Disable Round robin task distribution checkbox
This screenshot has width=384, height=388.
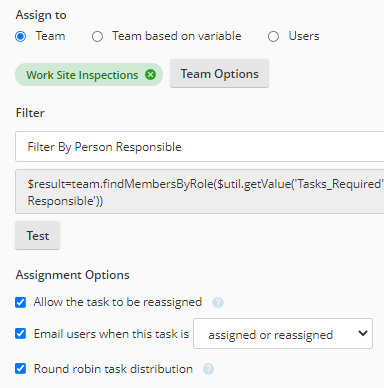20,369
